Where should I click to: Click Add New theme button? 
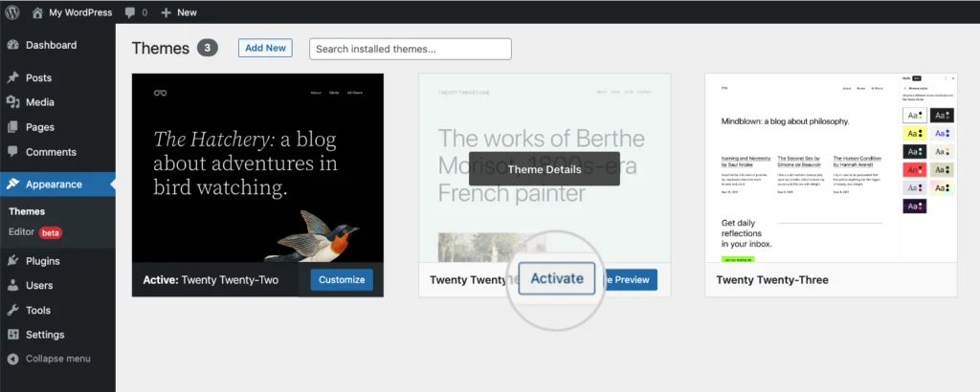[265, 48]
